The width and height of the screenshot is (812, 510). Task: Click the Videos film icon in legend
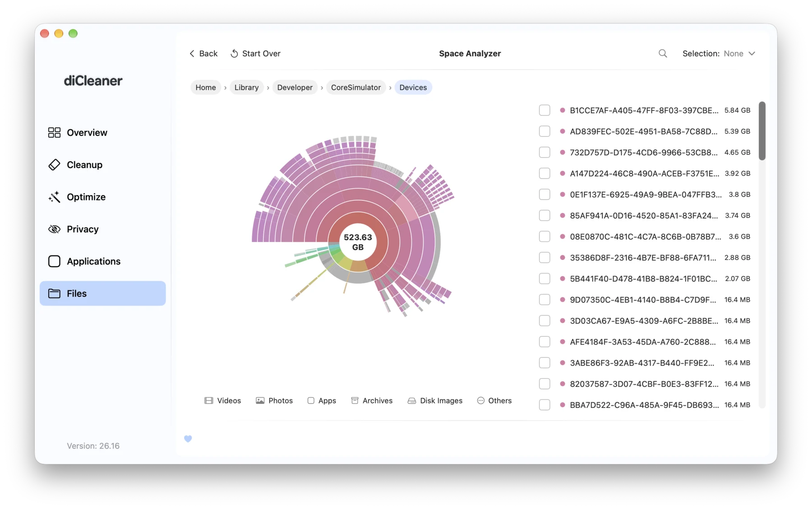[209, 400]
